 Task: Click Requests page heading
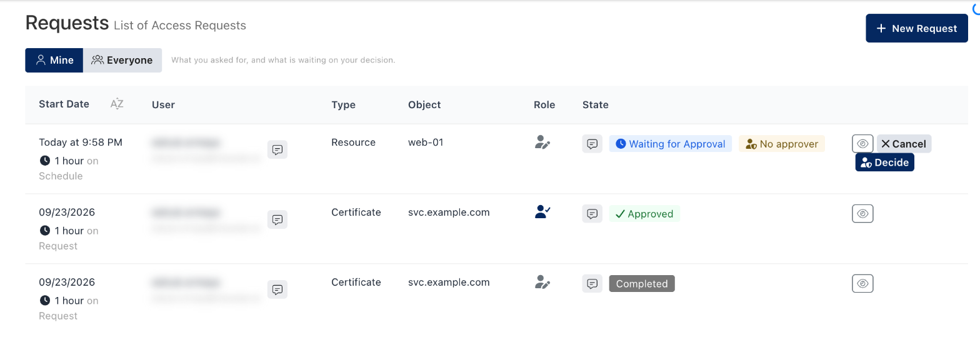pos(67,23)
